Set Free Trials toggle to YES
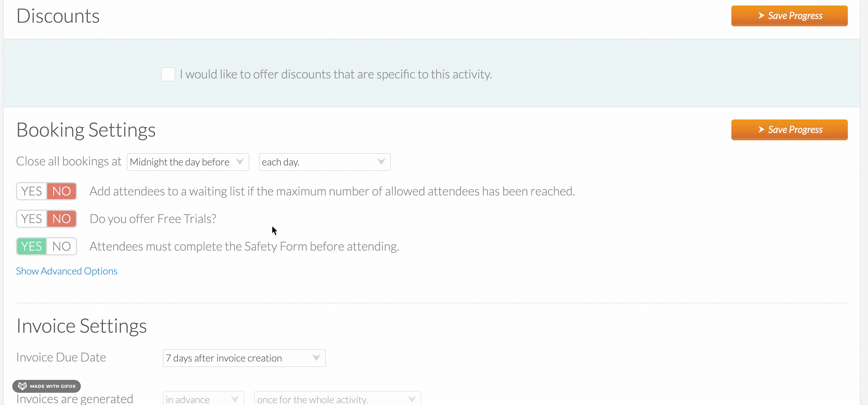This screenshot has width=868, height=405. 32,219
